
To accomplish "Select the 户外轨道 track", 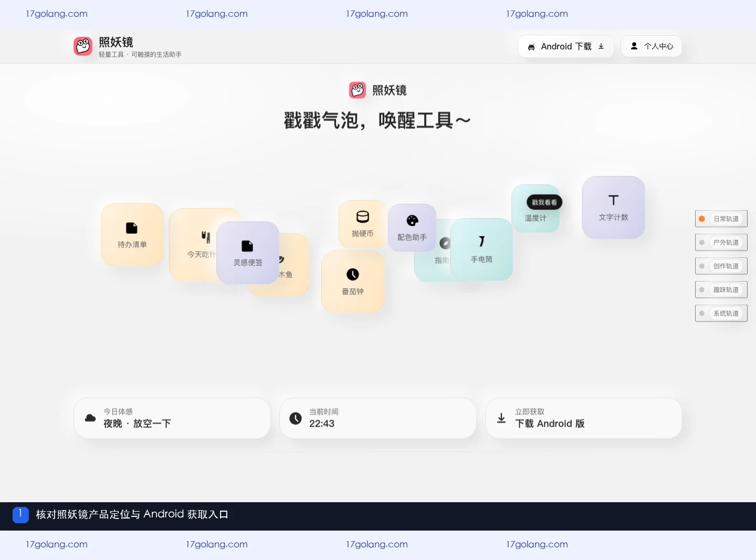I will point(721,242).
